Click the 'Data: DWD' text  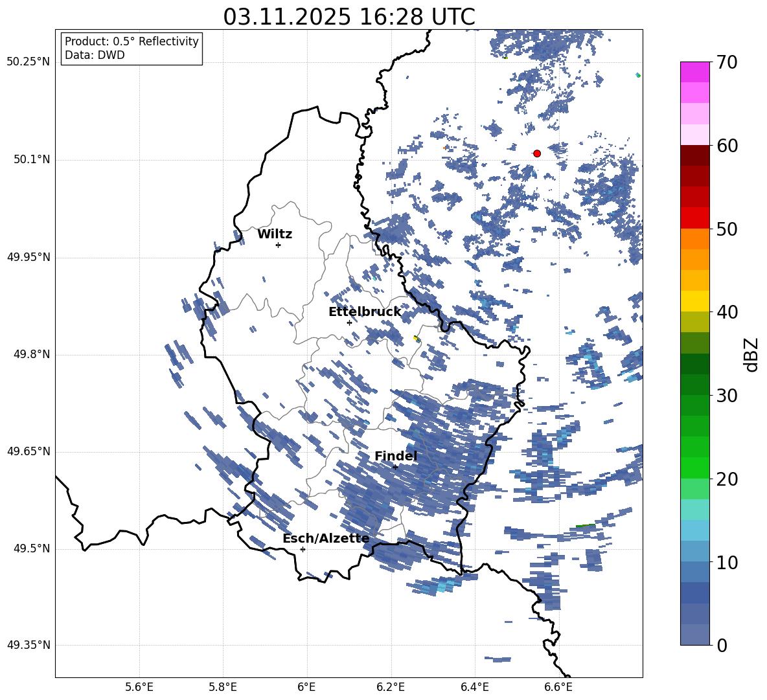tap(95, 55)
